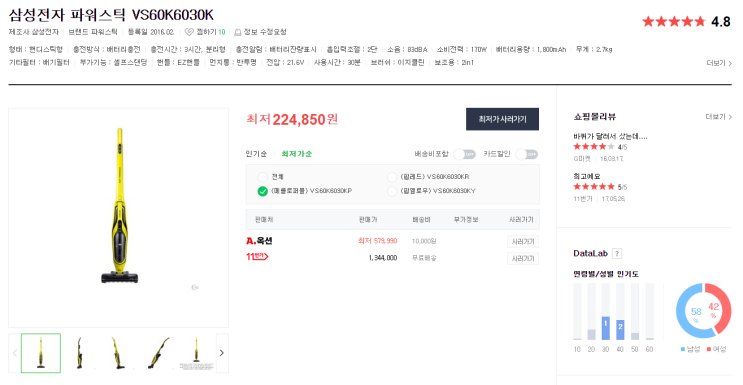Click the 정보 수정요청 link
This screenshot has height=385, width=743.
265,32
